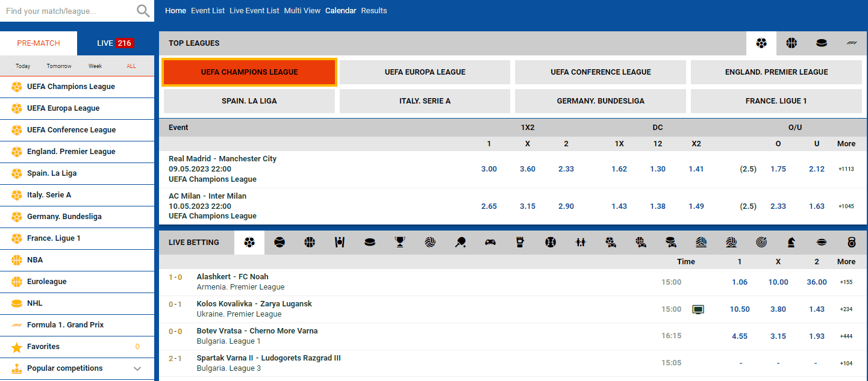This screenshot has height=381, width=868.
Task: Filter events by Tomorrow
Action: click(x=59, y=66)
